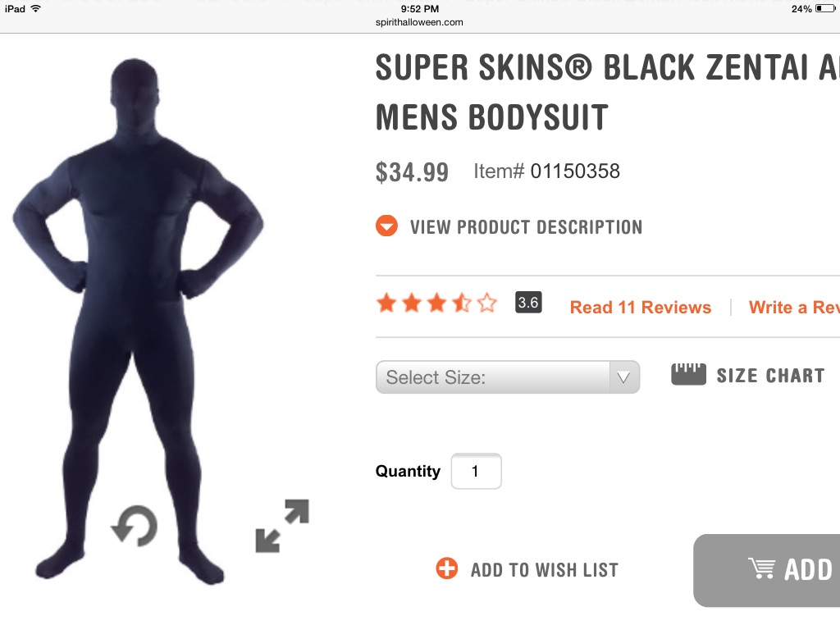Click the orange product description arrow icon
Viewport: 840px width, 630px height.
click(387, 226)
